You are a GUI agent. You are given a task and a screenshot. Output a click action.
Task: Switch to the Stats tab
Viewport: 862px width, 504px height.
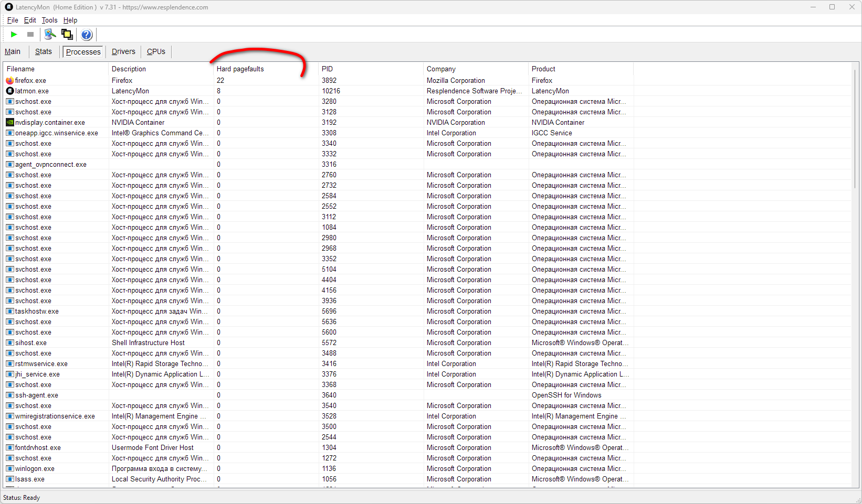[44, 51]
